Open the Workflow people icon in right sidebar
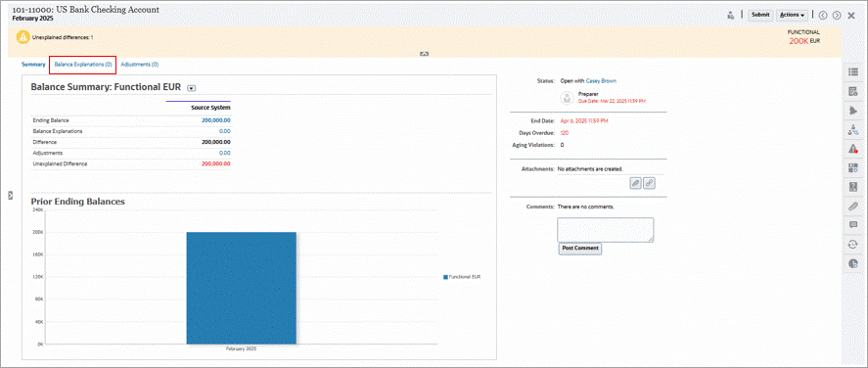This screenshot has width=868, height=368. click(x=852, y=130)
